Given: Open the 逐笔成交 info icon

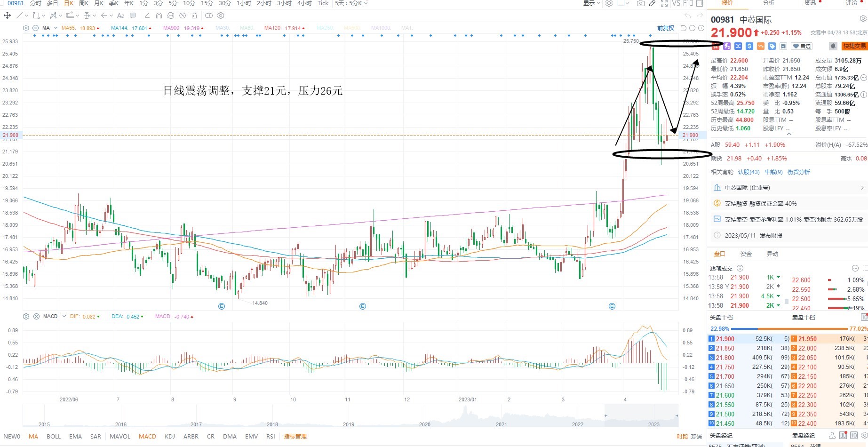Looking at the screenshot, I should (740, 268).
